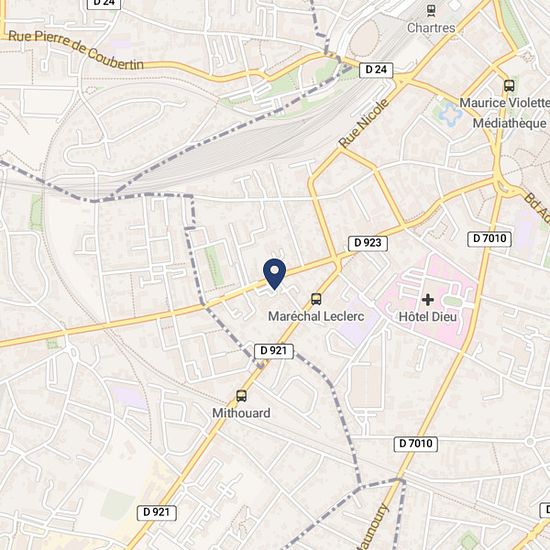The height and width of the screenshot is (550, 550).
Task: Select the Maurice Violette bus stop icon
Action: [509, 85]
